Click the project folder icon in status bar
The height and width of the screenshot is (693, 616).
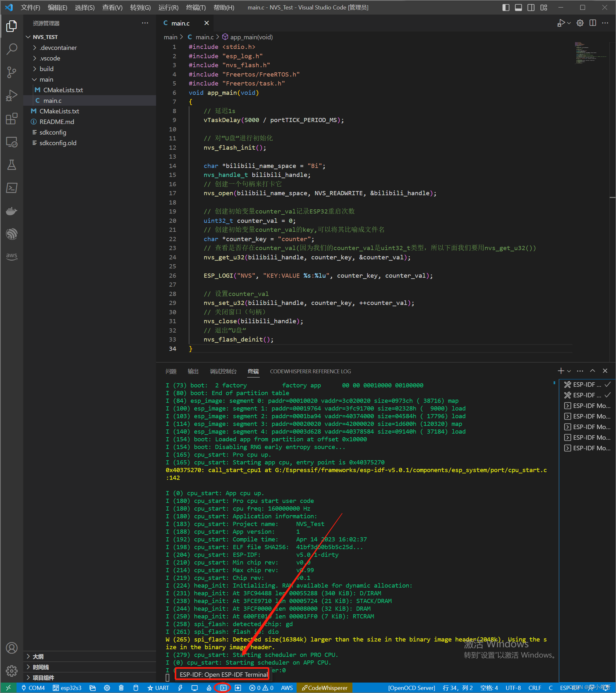92,688
